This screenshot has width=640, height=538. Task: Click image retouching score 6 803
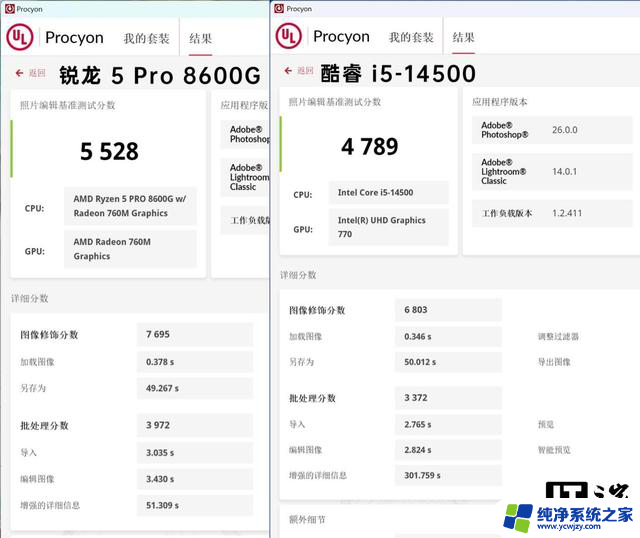(x=448, y=310)
